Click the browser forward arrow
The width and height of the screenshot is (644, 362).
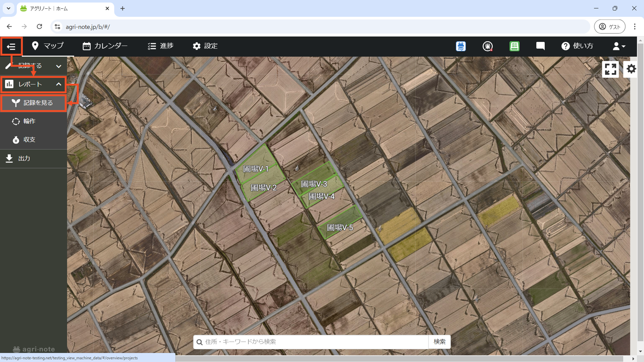click(24, 27)
